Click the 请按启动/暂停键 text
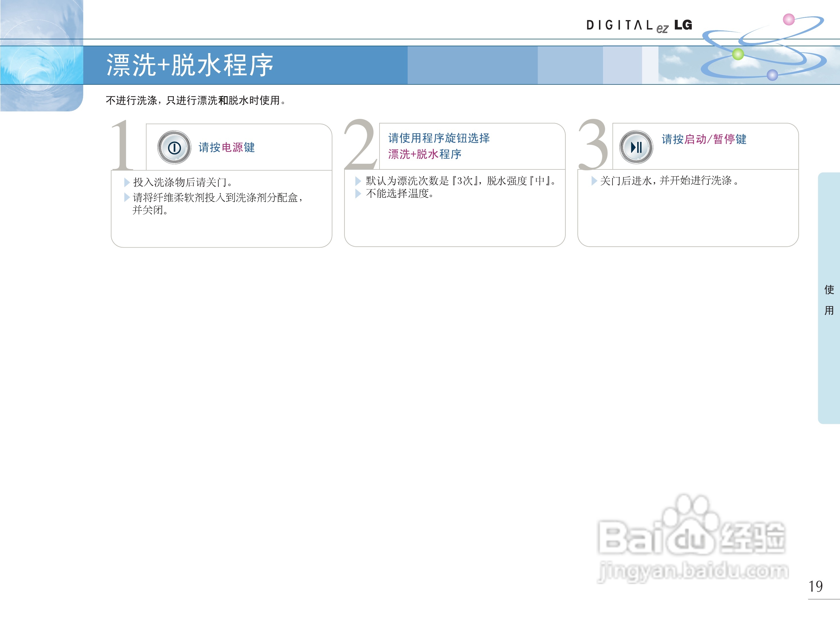Image resolution: width=840 pixels, height=618 pixels. point(704,139)
